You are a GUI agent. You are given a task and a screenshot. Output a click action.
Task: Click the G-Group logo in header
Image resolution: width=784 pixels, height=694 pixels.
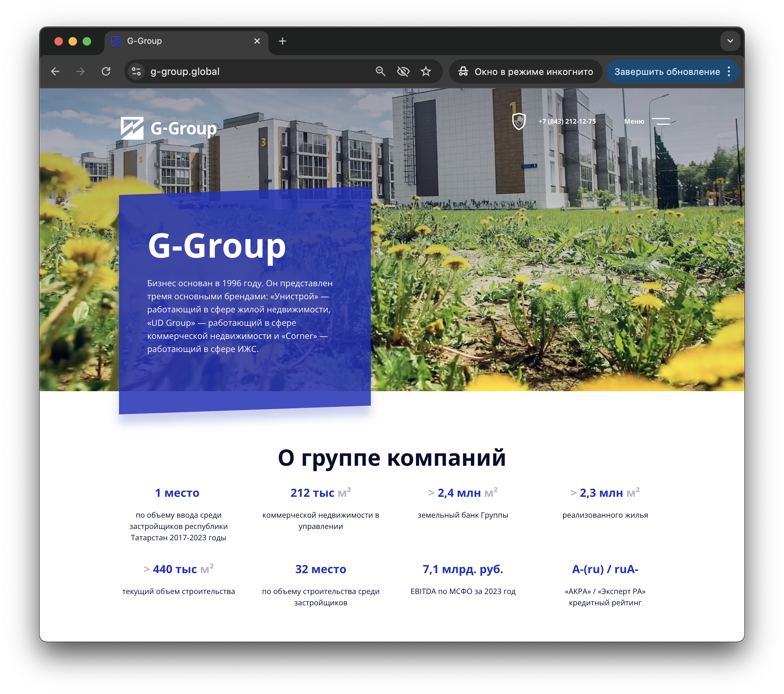tap(168, 128)
